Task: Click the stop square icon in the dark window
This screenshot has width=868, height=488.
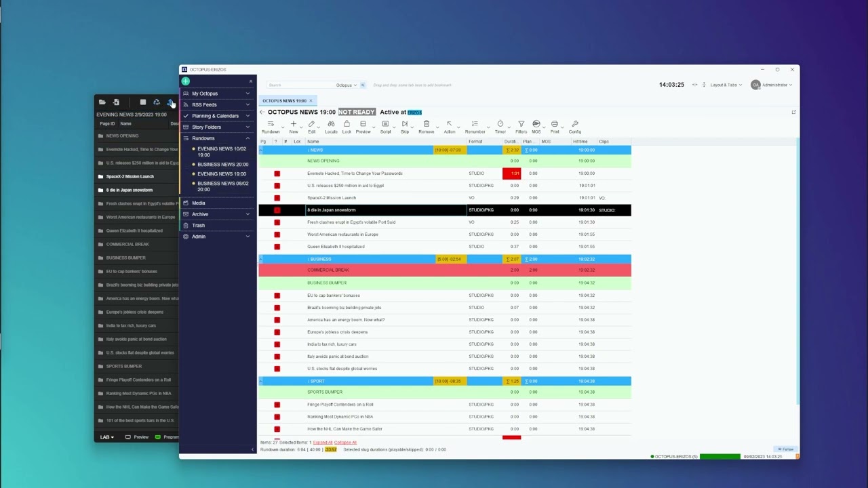Action: (x=143, y=102)
